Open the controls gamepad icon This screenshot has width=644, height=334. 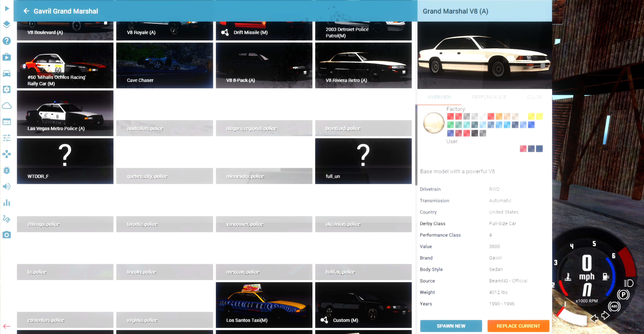click(x=7, y=154)
